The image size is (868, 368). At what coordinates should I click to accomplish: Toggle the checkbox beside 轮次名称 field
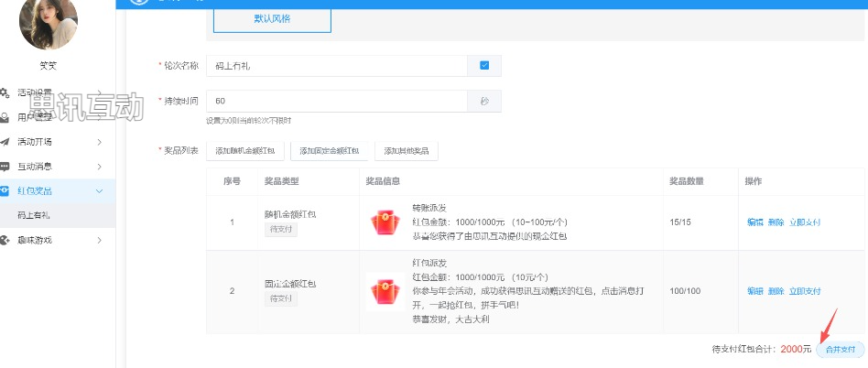pos(484,66)
